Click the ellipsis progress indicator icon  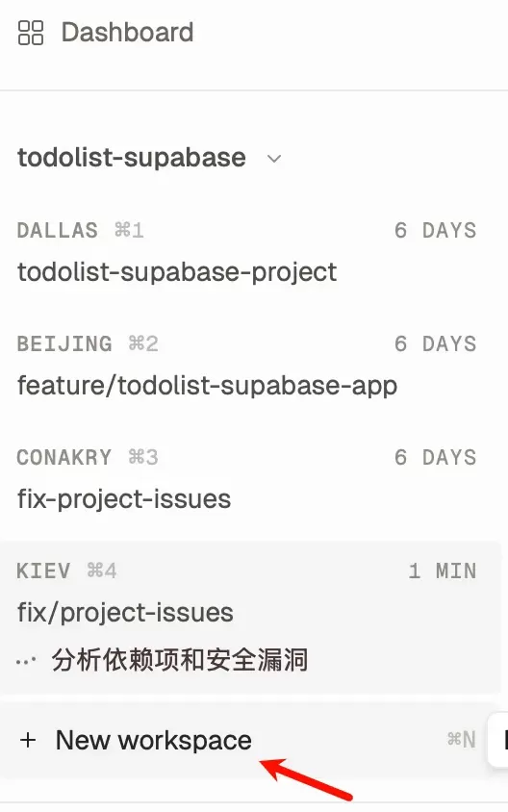click(x=26, y=661)
